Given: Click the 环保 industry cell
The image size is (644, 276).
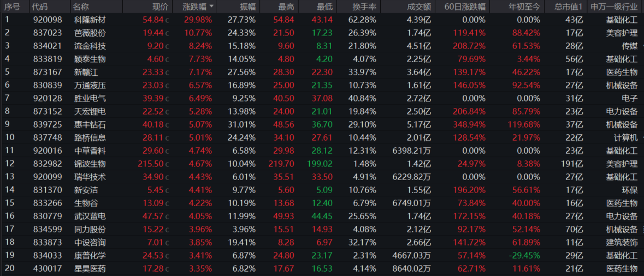Looking at the screenshot, I should click(630, 190).
